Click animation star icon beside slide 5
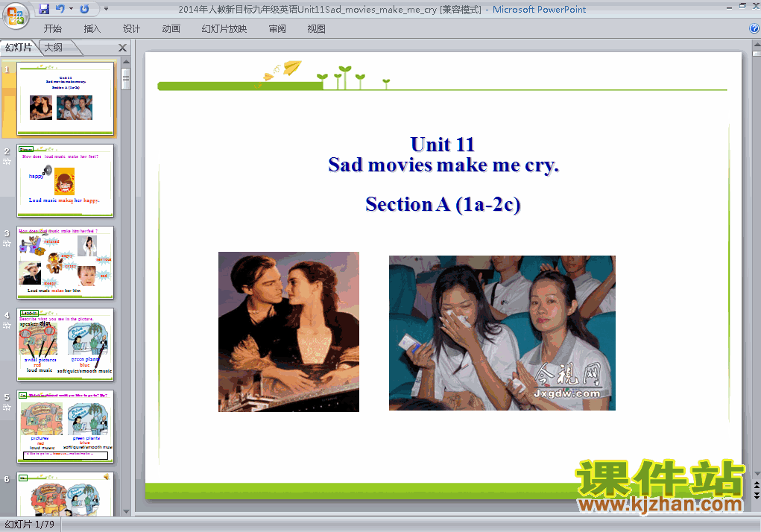Screen dimensions: 761x532 pyautogui.click(x=7, y=408)
